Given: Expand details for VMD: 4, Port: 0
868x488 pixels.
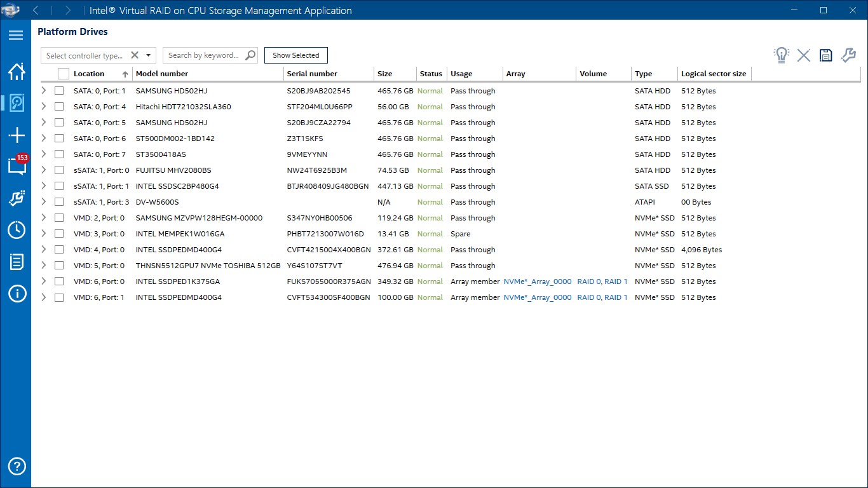Looking at the screenshot, I should pos(43,250).
